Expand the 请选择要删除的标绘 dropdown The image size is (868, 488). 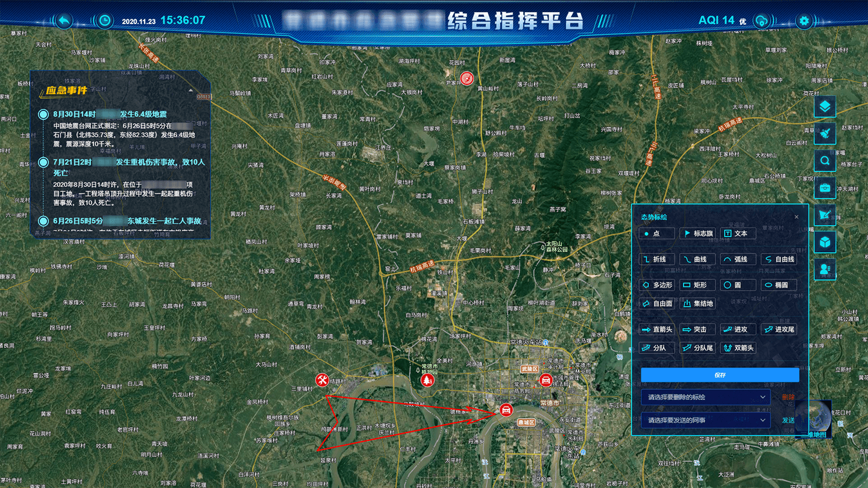(705, 397)
